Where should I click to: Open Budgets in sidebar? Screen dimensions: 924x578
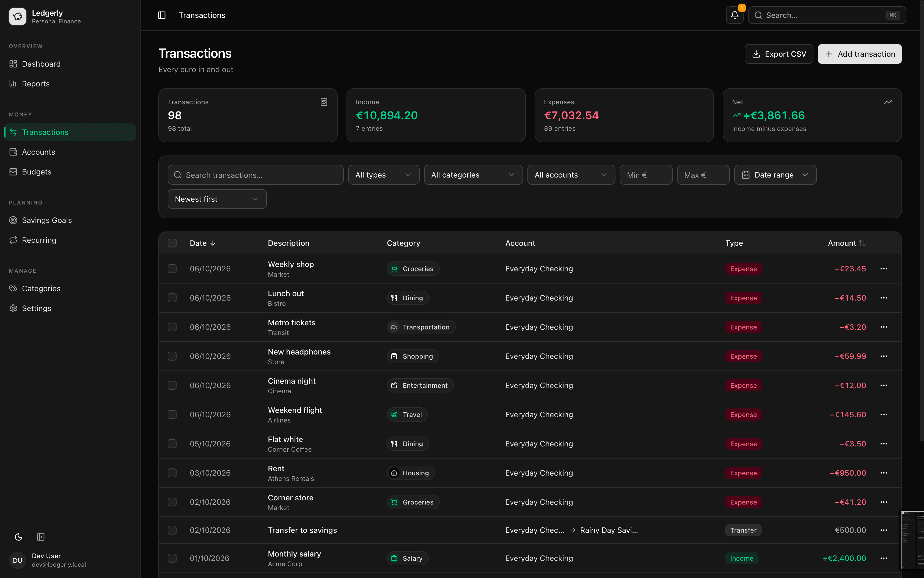pyautogui.click(x=70, y=172)
